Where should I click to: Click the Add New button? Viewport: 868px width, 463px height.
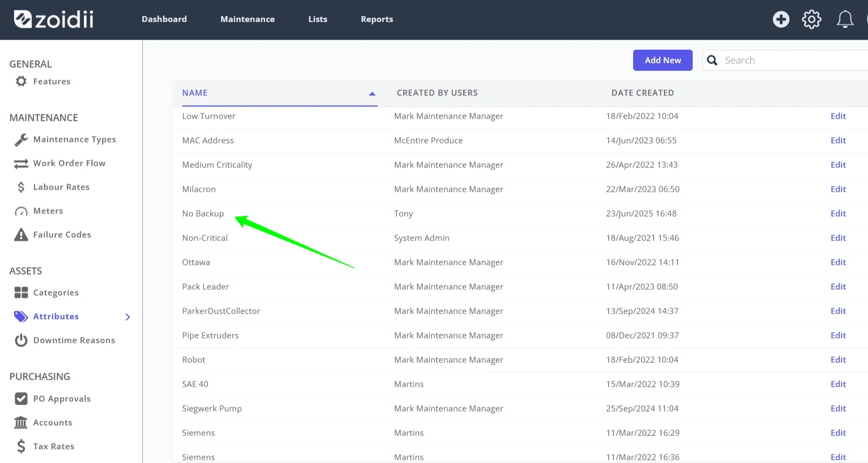click(x=662, y=60)
